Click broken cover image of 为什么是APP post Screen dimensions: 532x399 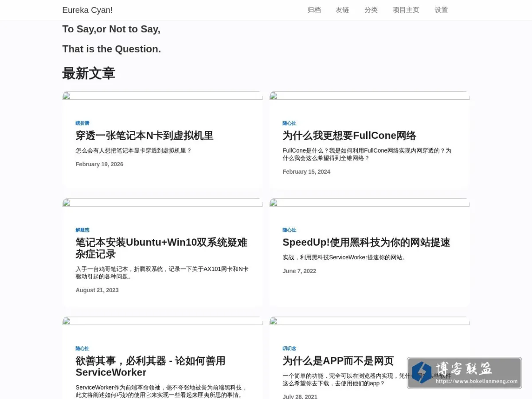click(x=369, y=321)
